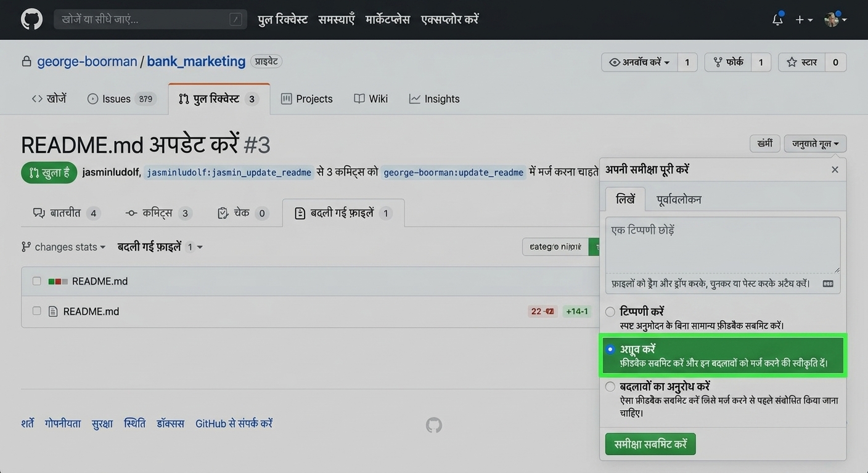This screenshot has width=868, height=473.
Task: Click the private repository lock icon
Action: 27,62
